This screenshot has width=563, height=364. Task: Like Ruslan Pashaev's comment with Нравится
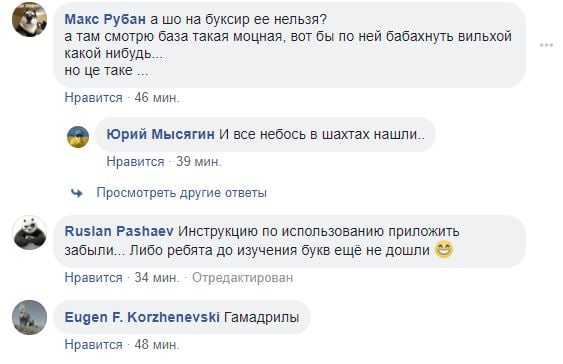point(94,278)
